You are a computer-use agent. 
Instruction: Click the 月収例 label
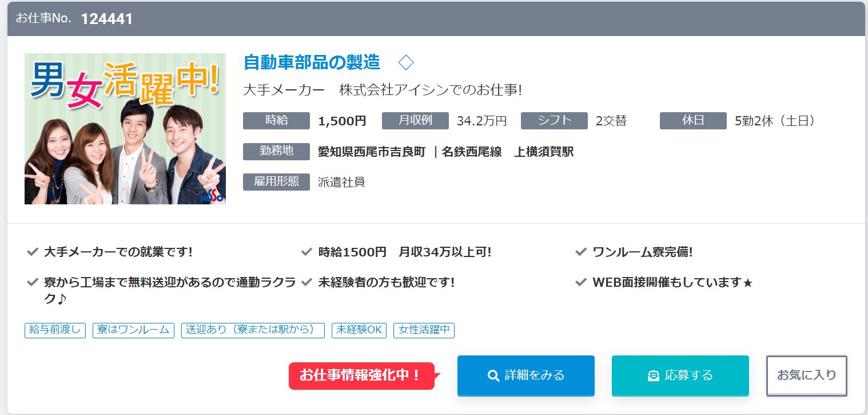click(x=415, y=121)
